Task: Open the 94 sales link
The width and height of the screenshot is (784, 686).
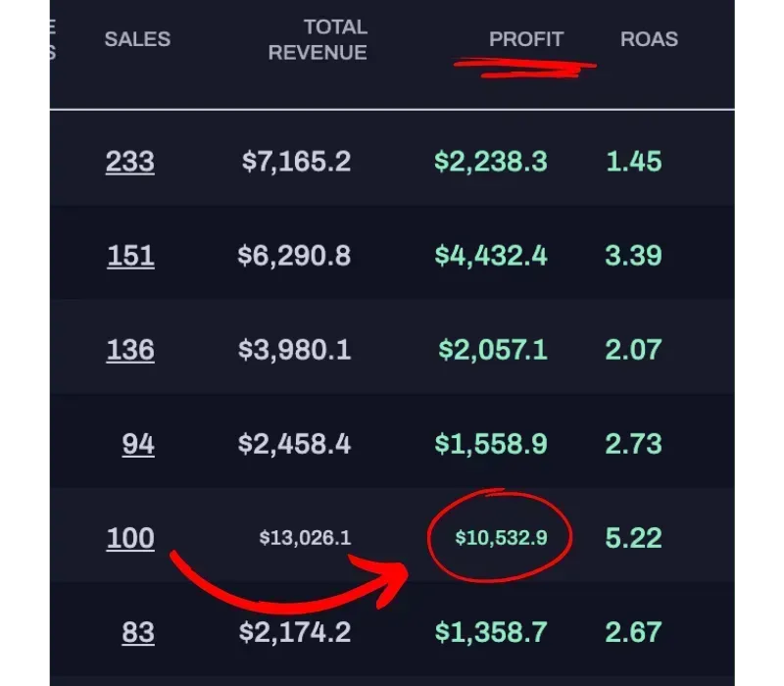Action: coord(138,444)
